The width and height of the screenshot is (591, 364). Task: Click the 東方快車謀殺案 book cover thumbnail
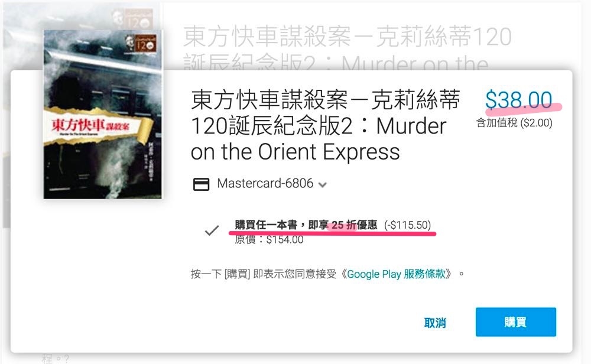coord(103,115)
